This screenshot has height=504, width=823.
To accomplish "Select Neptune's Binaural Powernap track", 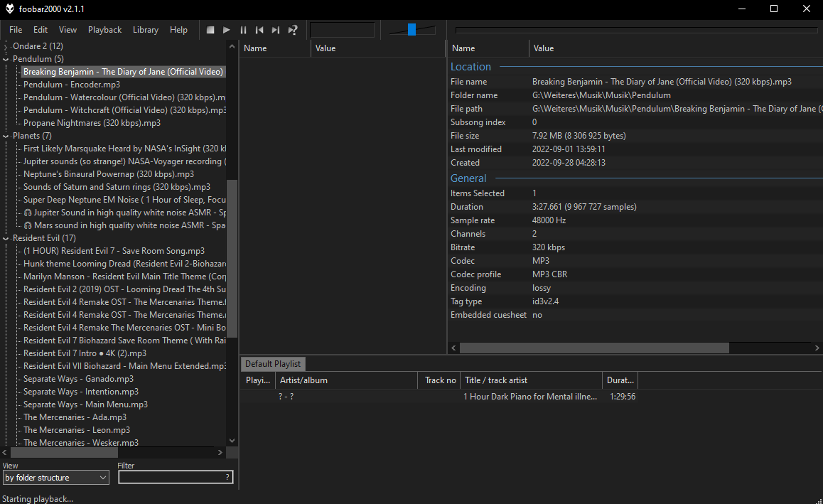I will click(109, 174).
